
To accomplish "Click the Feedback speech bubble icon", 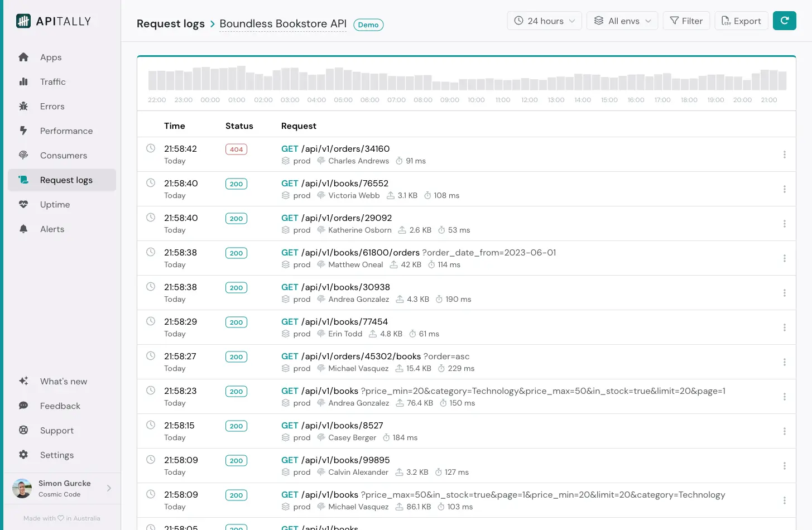I will coord(23,406).
